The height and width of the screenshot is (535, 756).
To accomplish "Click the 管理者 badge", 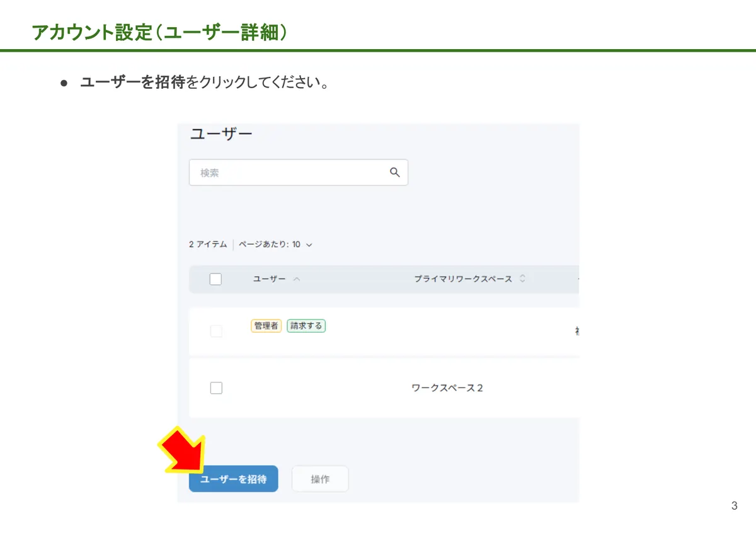I will 266,326.
